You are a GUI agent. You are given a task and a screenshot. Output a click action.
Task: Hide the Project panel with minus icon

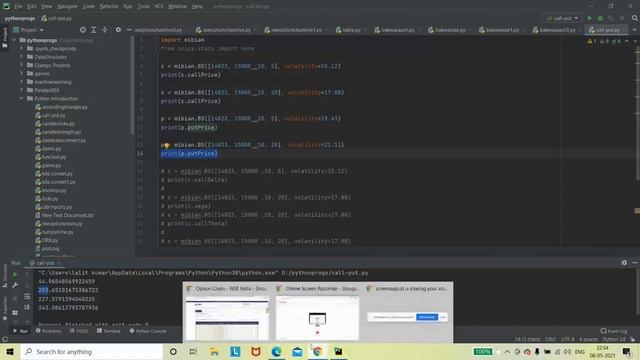tap(129, 30)
